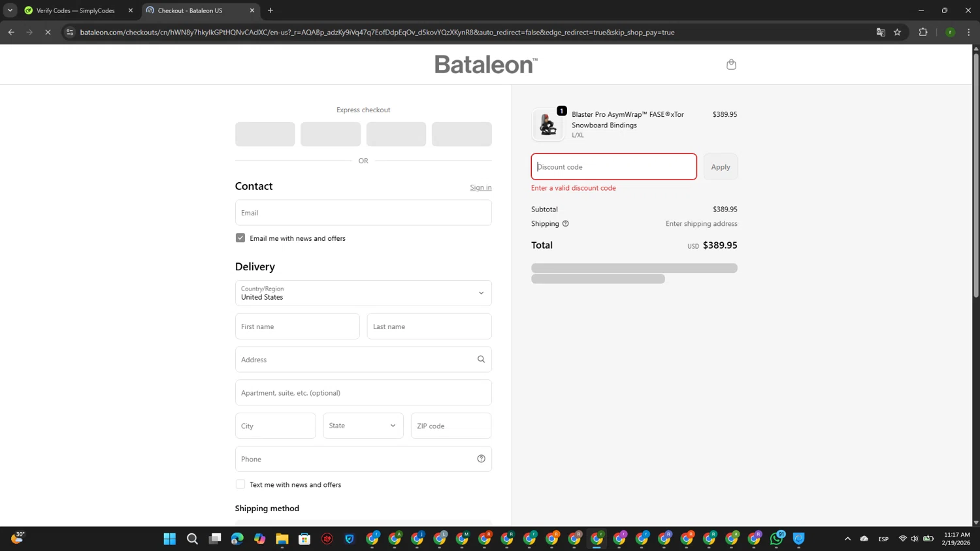The image size is (980, 551).
Task: Click the Sign in link
Action: tap(481, 187)
